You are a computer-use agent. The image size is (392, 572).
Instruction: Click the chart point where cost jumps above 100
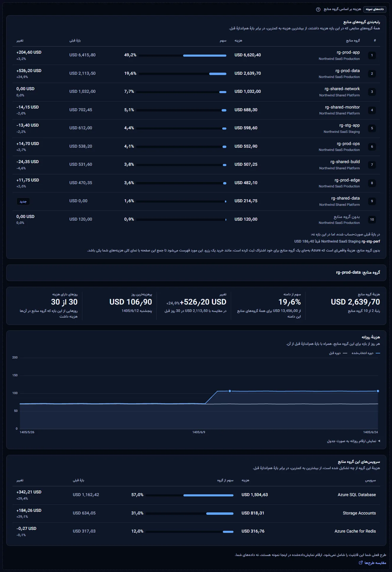(x=230, y=391)
